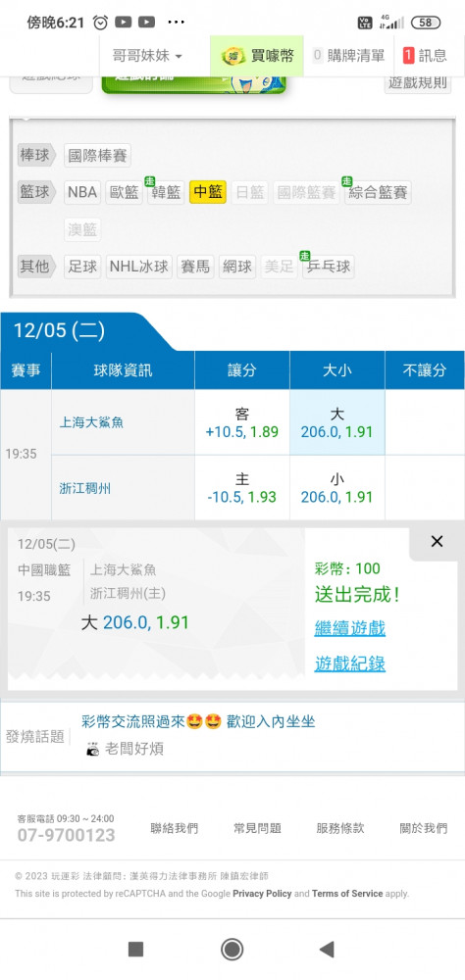Expand the 哥哥妹妹 account dropdown
The width and height of the screenshot is (465, 980).
click(x=148, y=56)
